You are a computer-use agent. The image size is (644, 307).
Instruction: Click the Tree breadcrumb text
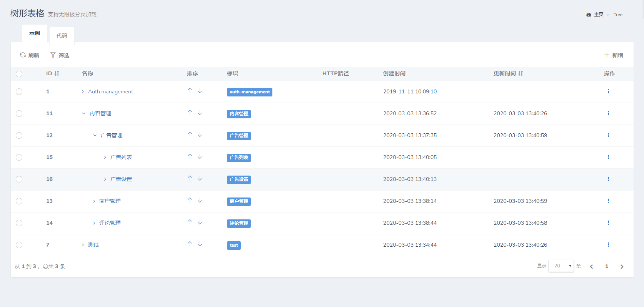(618, 15)
